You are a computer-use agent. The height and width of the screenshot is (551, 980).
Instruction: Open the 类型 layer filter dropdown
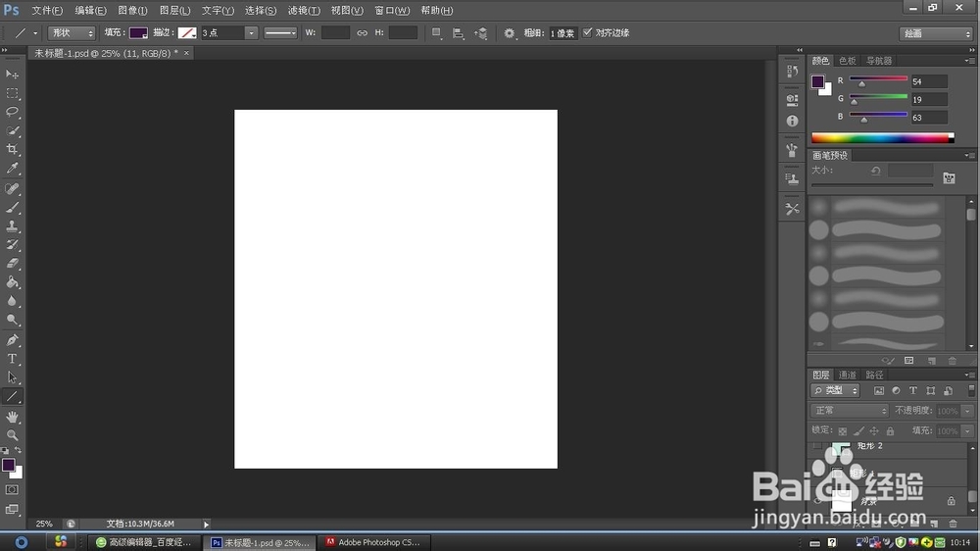tap(835, 391)
